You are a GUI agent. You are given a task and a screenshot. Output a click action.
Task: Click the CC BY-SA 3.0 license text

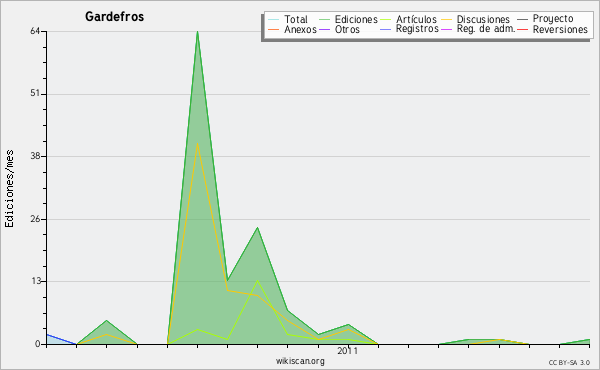point(569,362)
